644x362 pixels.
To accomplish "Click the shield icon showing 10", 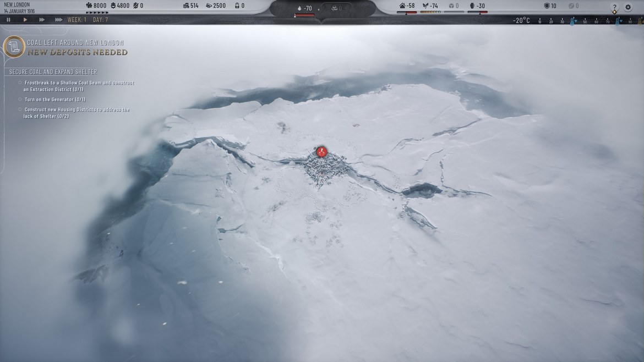I will pos(547,6).
